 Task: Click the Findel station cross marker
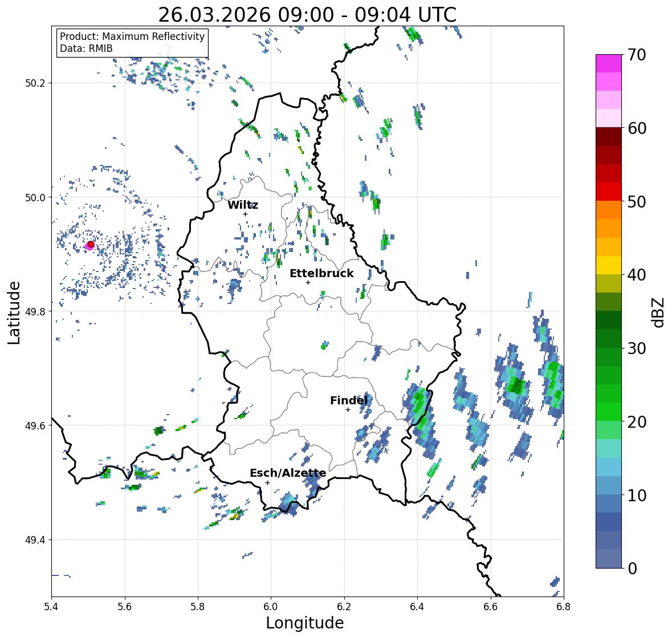(x=348, y=410)
